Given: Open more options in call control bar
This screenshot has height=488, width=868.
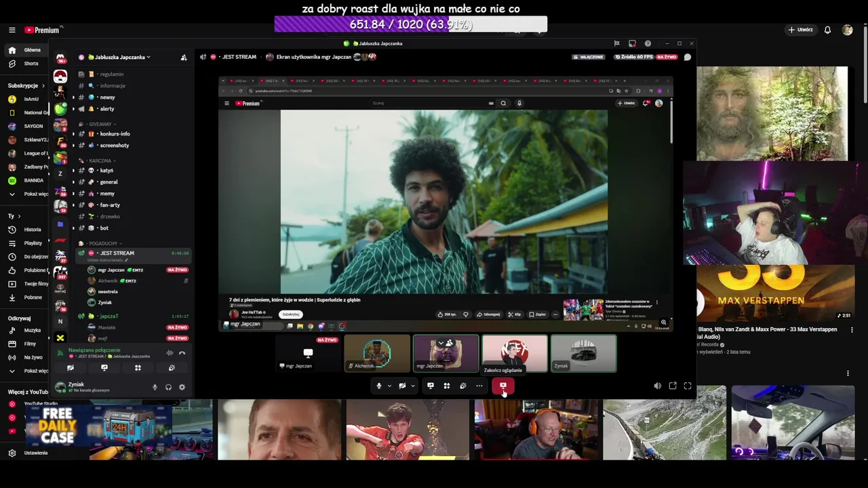Looking at the screenshot, I should click(x=479, y=386).
